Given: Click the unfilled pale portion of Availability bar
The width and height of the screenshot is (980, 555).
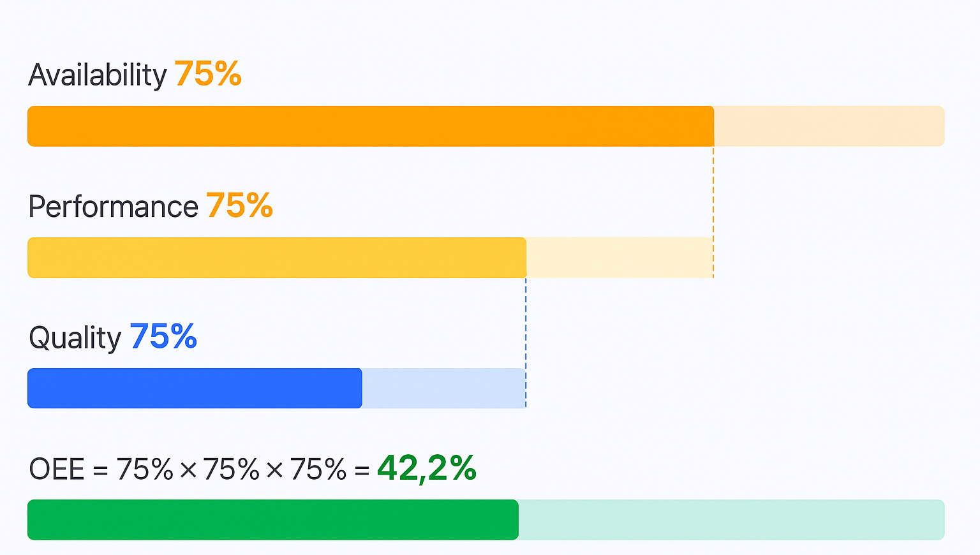Looking at the screenshot, I should [x=828, y=126].
